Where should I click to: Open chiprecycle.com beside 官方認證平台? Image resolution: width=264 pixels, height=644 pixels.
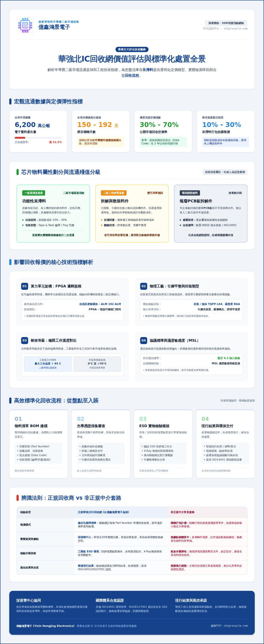pyautogui.click(x=235, y=29)
